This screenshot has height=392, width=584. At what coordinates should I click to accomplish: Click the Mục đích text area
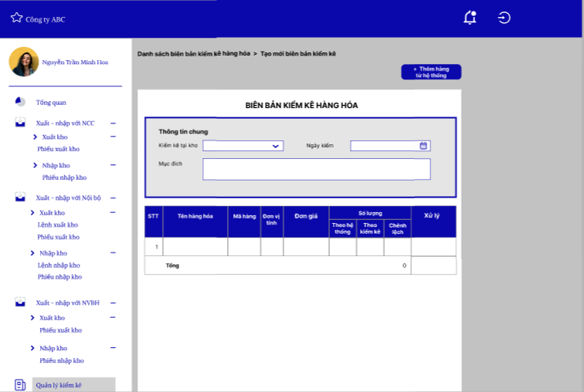317,169
